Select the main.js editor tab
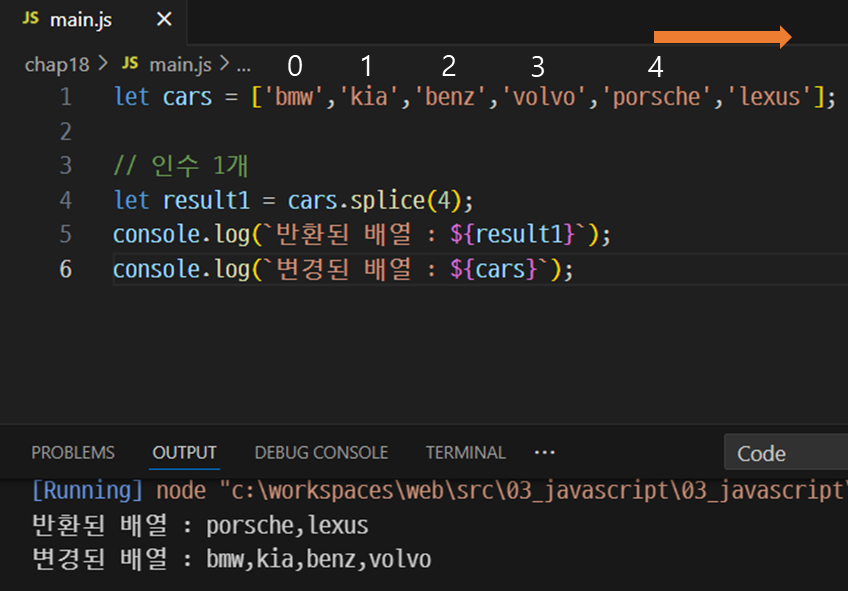848x591 pixels. coord(94,22)
